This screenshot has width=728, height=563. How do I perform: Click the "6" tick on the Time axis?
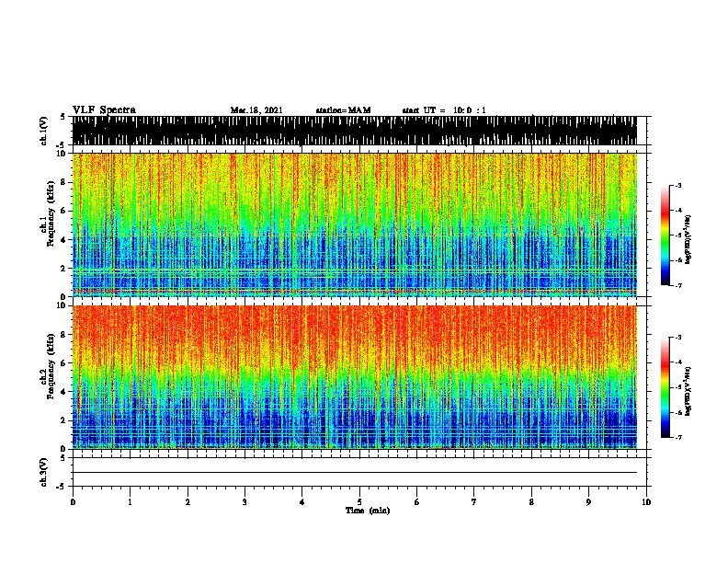[417, 502]
